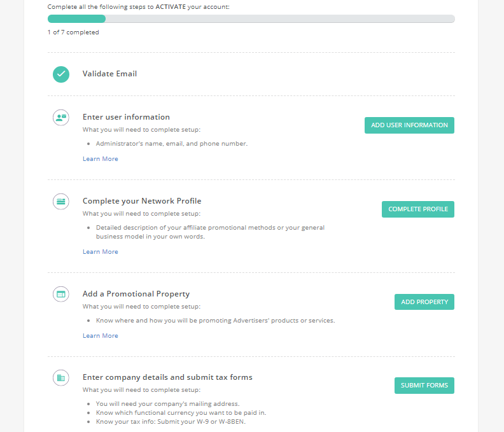
Task: Click the company details building icon
Action: [x=61, y=378]
